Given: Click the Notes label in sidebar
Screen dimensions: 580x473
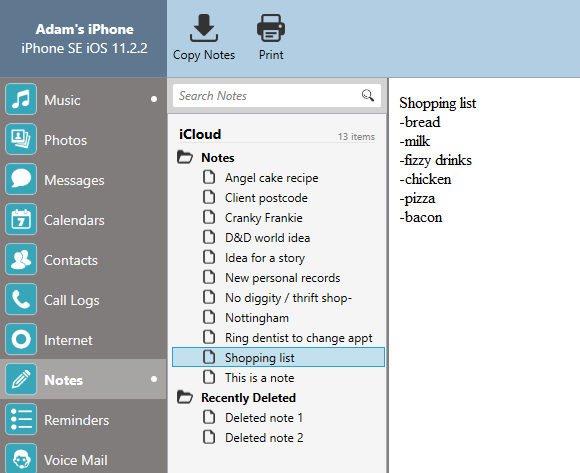Looking at the screenshot, I should pos(63,380).
